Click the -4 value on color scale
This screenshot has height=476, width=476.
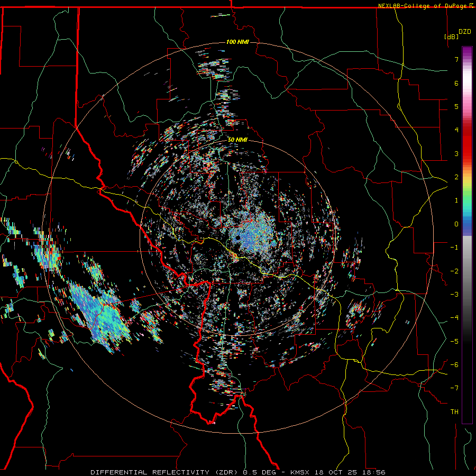pyautogui.click(x=454, y=317)
